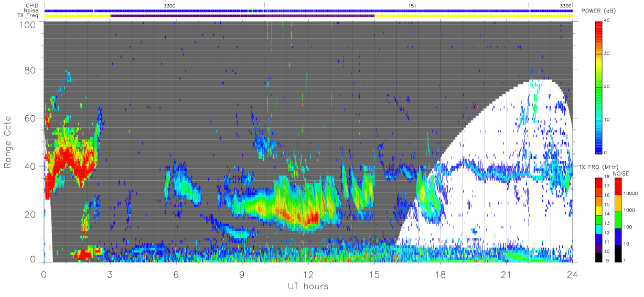Click the 9 tick on UT hours axis
Viewport: 644px width, 297px height.
[242, 273]
